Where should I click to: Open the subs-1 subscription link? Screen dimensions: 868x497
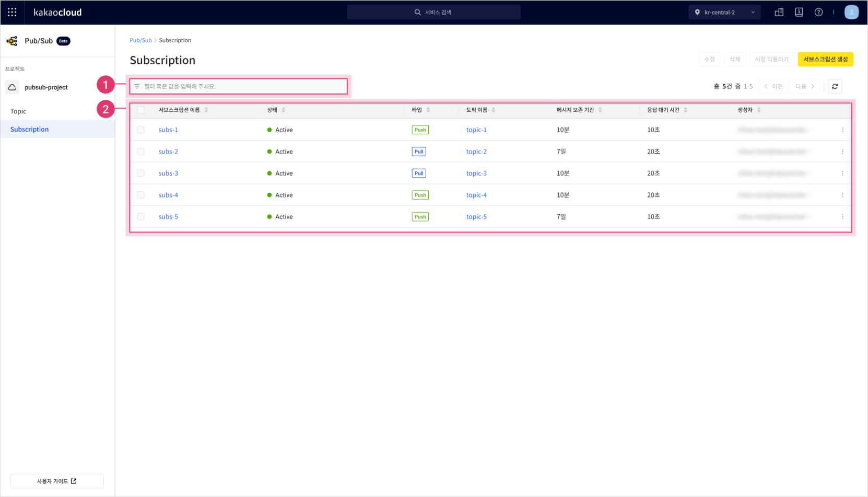coord(168,130)
